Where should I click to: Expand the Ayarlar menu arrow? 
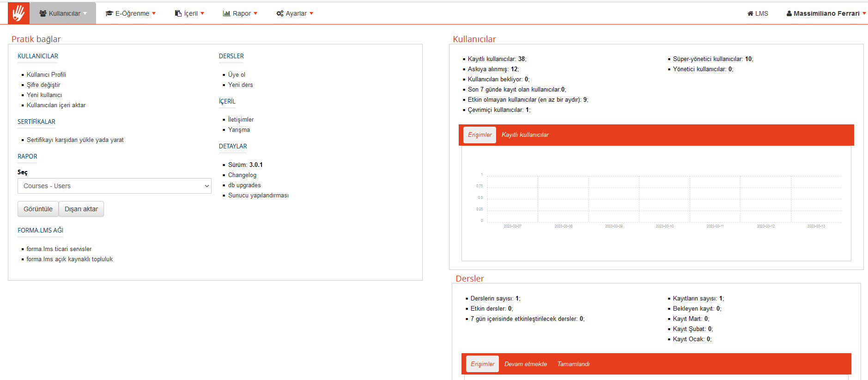click(311, 13)
